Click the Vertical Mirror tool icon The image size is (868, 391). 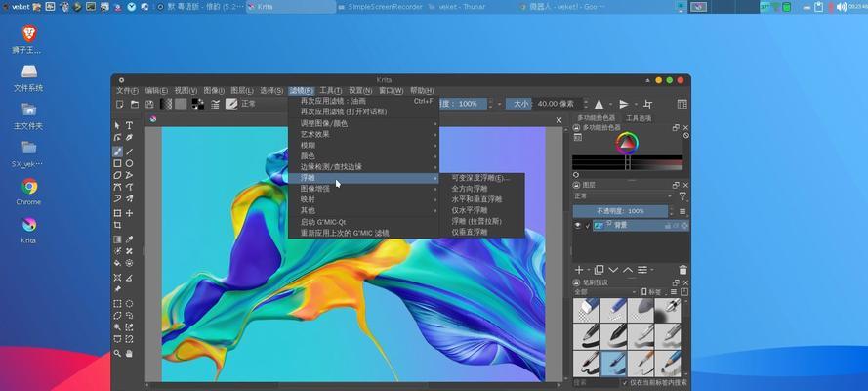click(624, 105)
